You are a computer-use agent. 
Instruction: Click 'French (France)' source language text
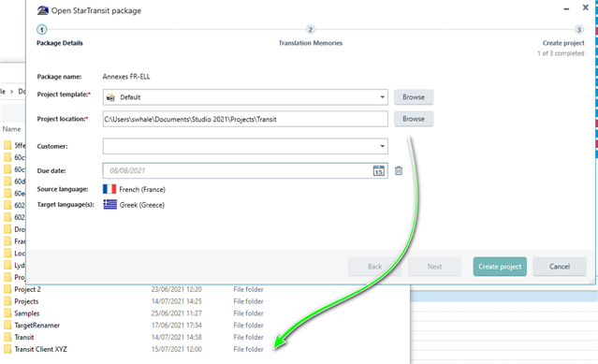(x=142, y=189)
